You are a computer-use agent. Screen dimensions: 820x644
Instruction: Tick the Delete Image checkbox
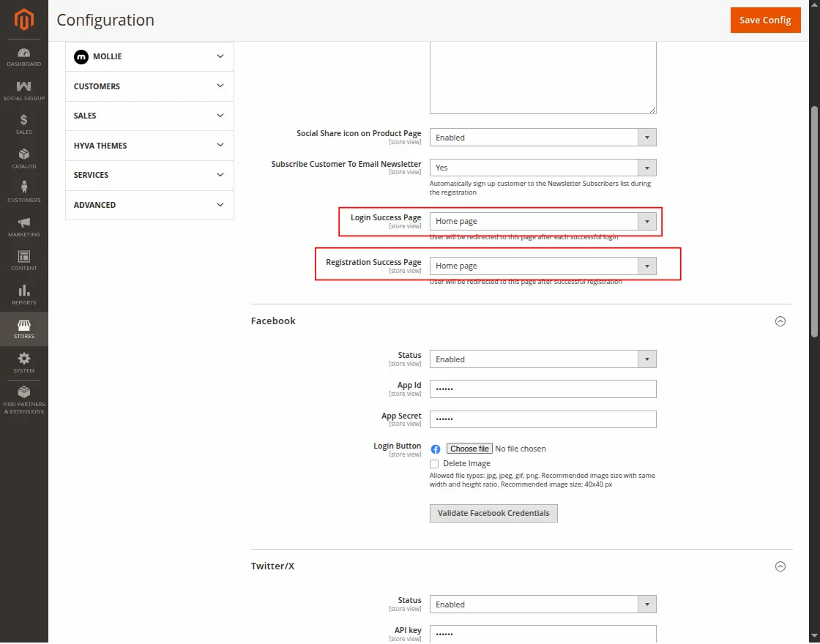pos(434,463)
